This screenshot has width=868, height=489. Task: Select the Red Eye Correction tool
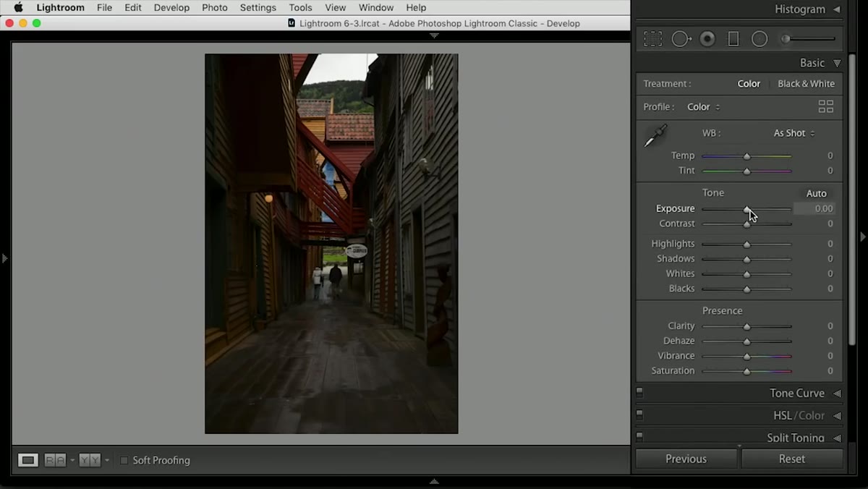(x=707, y=39)
